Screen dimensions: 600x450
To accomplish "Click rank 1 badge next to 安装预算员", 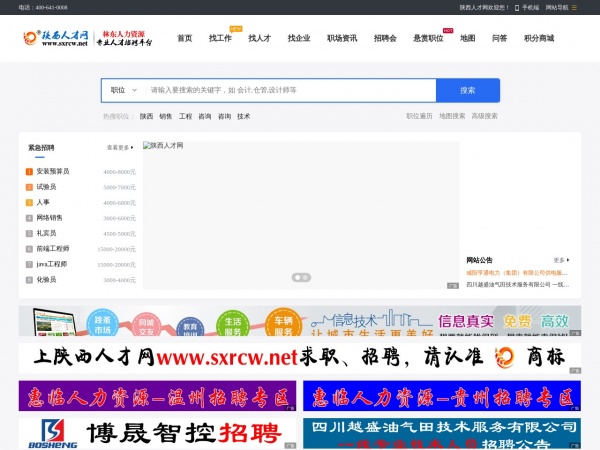I will click(x=29, y=171).
